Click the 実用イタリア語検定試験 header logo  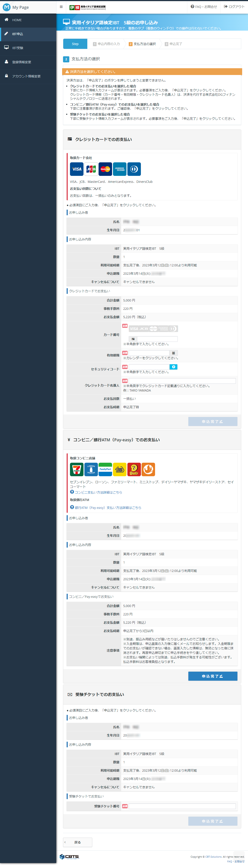coord(87,7)
